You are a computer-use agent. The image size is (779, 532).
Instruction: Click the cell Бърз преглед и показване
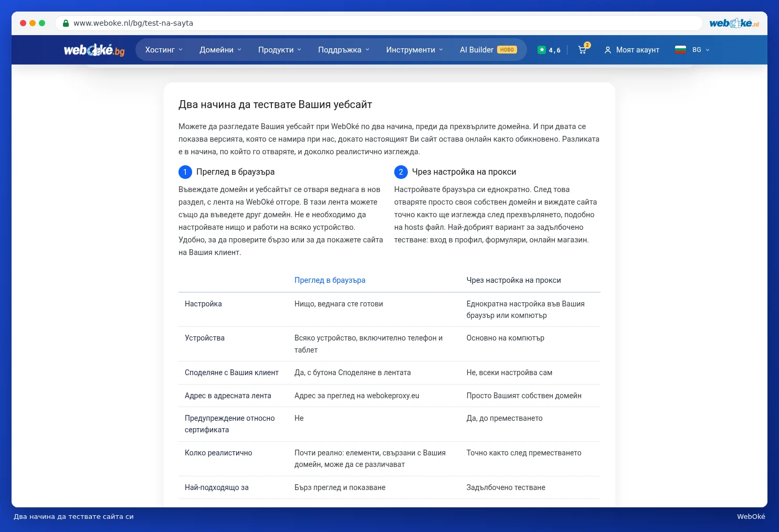click(x=340, y=487)
